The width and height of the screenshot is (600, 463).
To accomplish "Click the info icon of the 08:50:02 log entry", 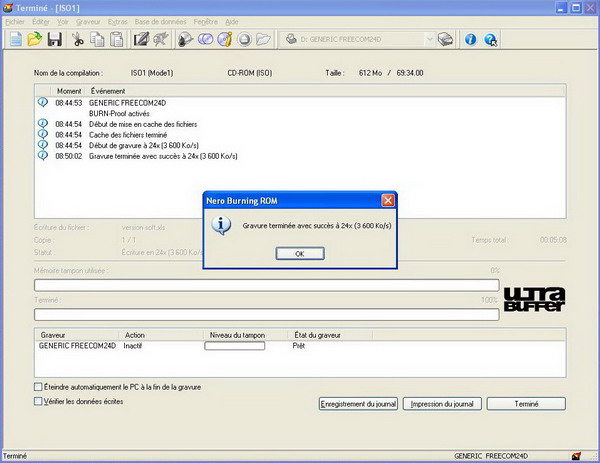I will (43, 155).
